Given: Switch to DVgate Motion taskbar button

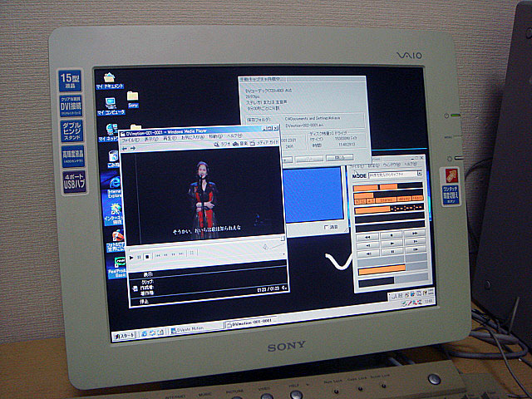Looking at the screenshot, I should pos(196,329).
